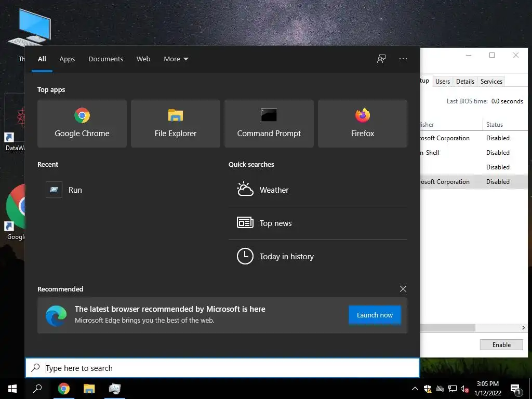Select the highlighted Disabled startup row

click(x=474, y=181)
